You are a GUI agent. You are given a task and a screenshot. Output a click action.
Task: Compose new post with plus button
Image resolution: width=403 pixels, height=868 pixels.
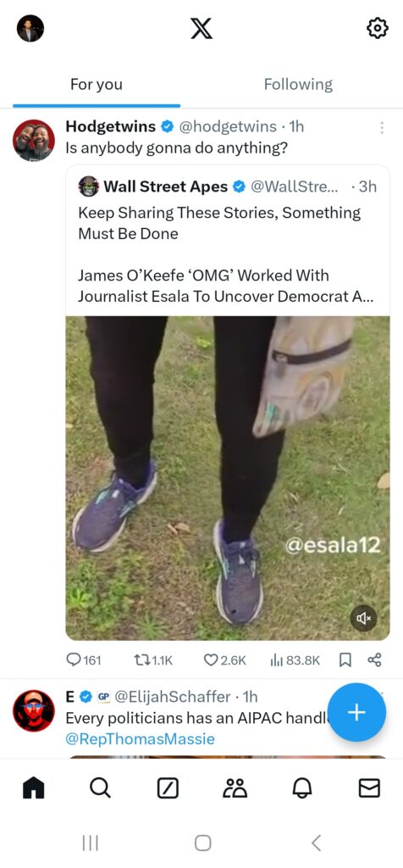click(x=356, y=712)
